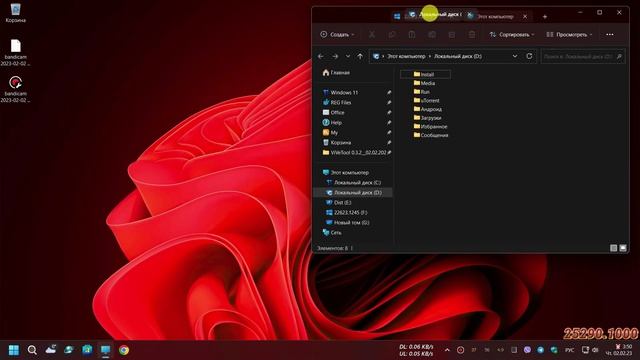Screen dimensions: 640x360
Task: Close the Этот компьютер tab
Action: (525, 16)
